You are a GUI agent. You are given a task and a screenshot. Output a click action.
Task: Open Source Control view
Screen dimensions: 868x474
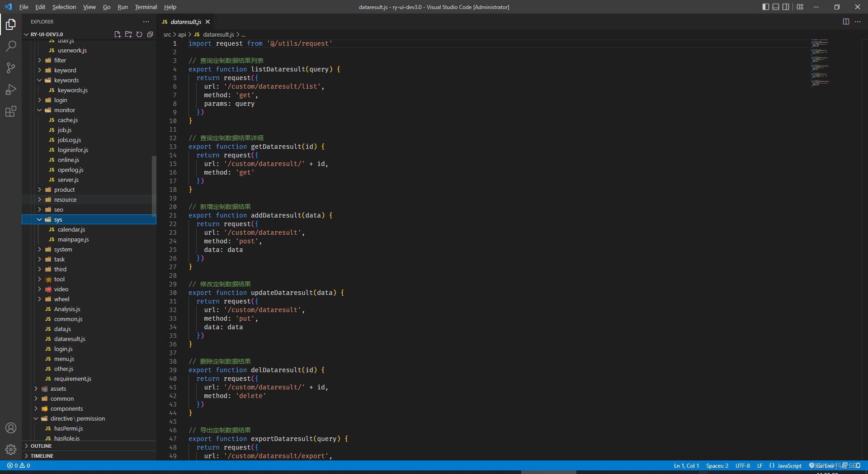11,68
